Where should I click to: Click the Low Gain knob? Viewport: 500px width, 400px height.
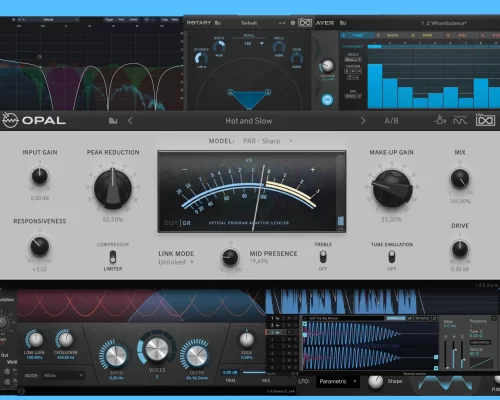(x=35, y=340)
